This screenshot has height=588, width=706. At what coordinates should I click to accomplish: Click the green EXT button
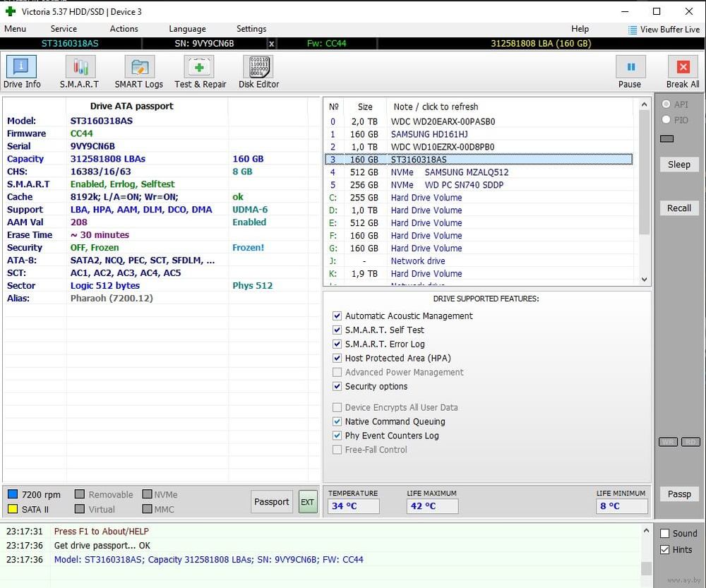(308, 502)
